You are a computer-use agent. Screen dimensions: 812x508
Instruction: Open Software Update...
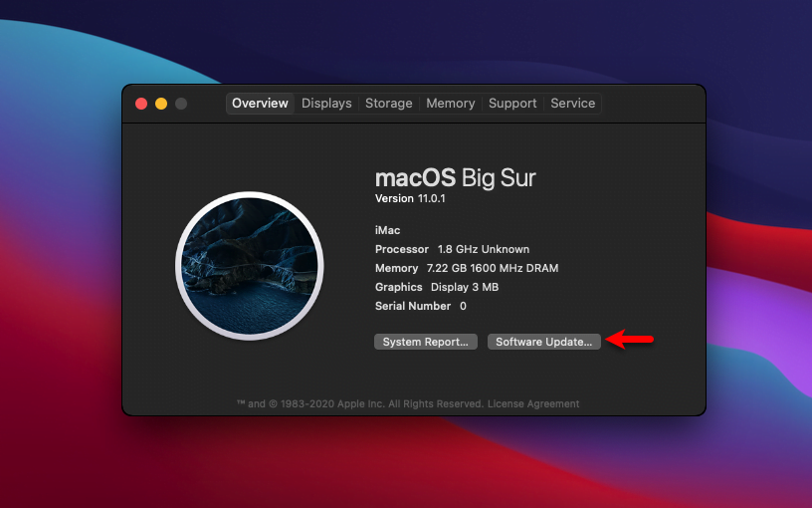point(543,342)
